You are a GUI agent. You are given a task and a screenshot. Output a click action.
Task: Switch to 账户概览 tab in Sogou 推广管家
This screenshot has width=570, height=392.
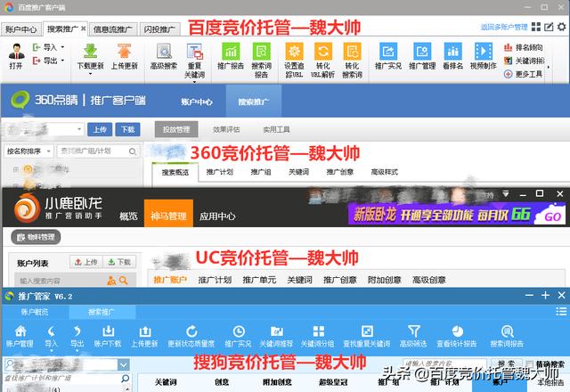(35, 312)
